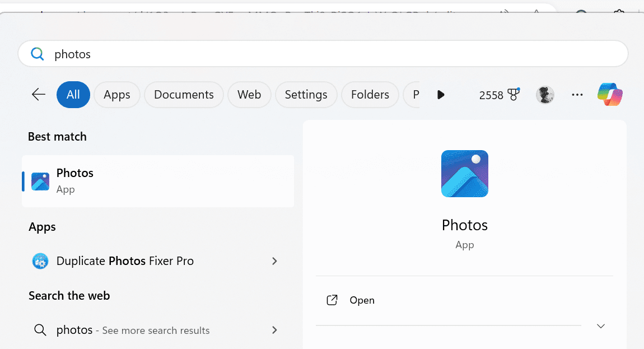
Task: Expand Duplicate Photos Fixer Pro chevron
Action: pyautogui.click(x=274, y=261)
